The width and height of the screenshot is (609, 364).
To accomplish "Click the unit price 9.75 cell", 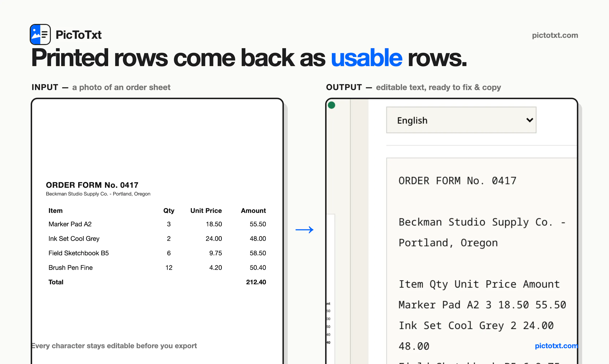I will click(x=215, y=253).
